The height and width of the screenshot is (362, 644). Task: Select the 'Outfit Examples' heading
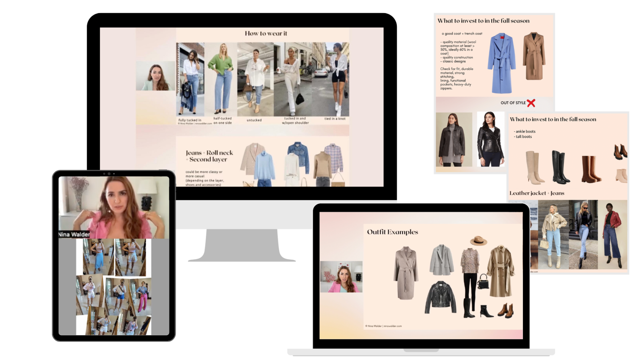click(392, 232)
